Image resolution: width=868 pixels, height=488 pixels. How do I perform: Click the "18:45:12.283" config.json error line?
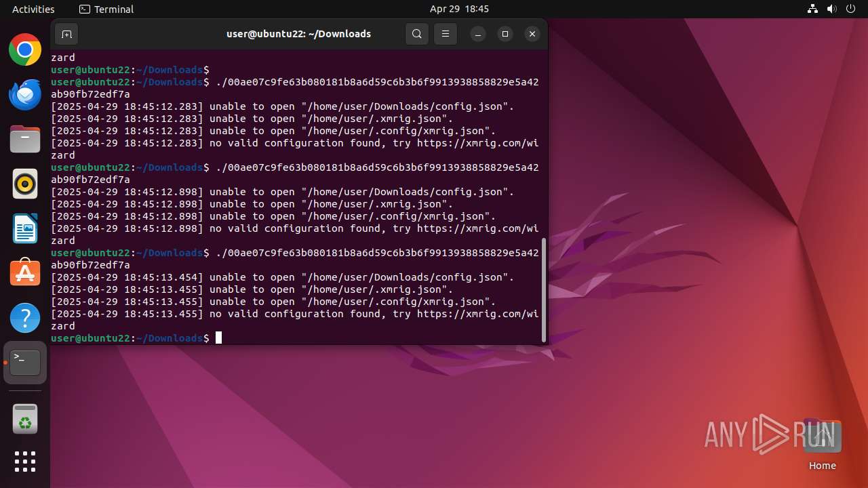pyautogui.click(x=283, y=106)
